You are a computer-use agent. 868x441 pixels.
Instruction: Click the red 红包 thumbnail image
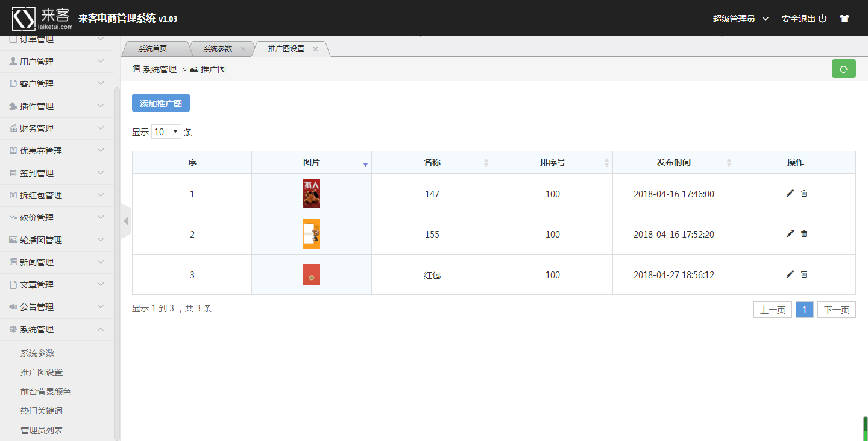pyautogui.click(x=312, y=274)
